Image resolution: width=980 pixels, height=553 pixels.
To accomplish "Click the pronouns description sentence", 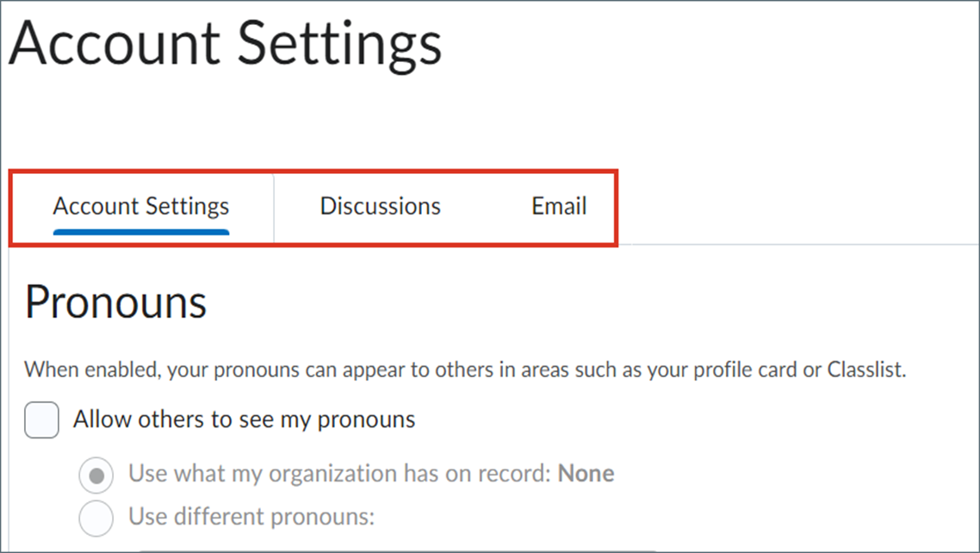I will click(x=465, y=371).
